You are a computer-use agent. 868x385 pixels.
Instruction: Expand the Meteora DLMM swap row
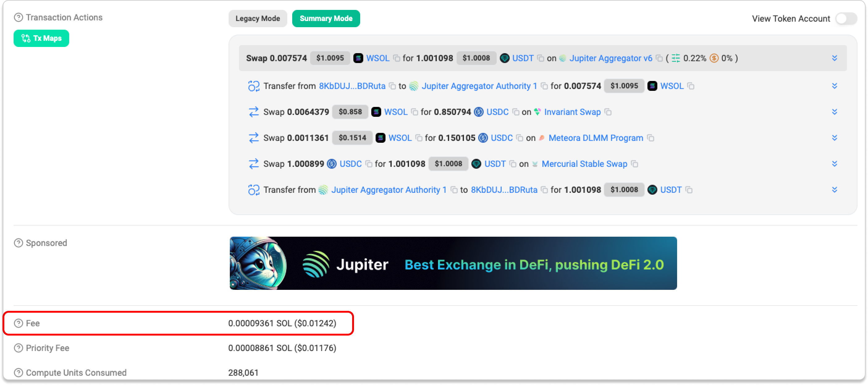(834, 137)
